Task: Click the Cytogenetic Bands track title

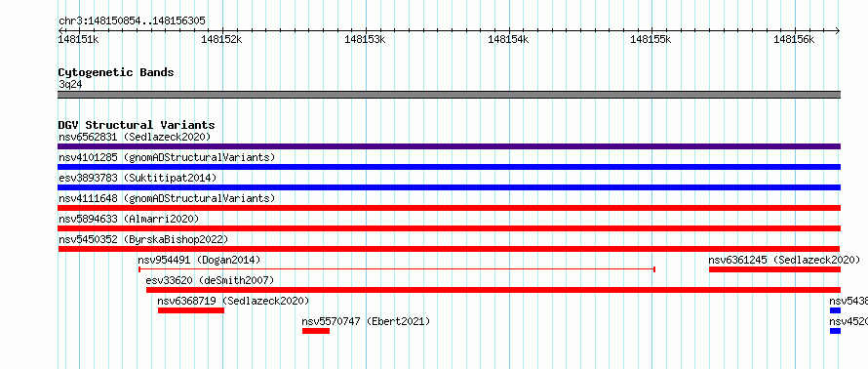Action: [116, 72]
